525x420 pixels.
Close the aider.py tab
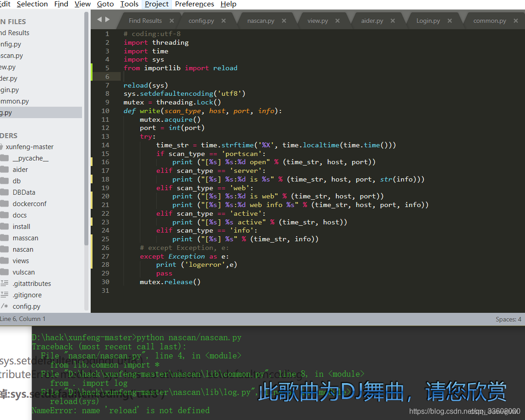[x=393, y=21]
